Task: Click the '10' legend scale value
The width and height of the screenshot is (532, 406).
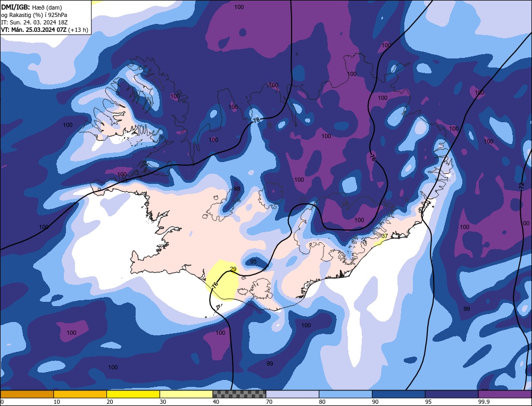Action: click(57, 402)
